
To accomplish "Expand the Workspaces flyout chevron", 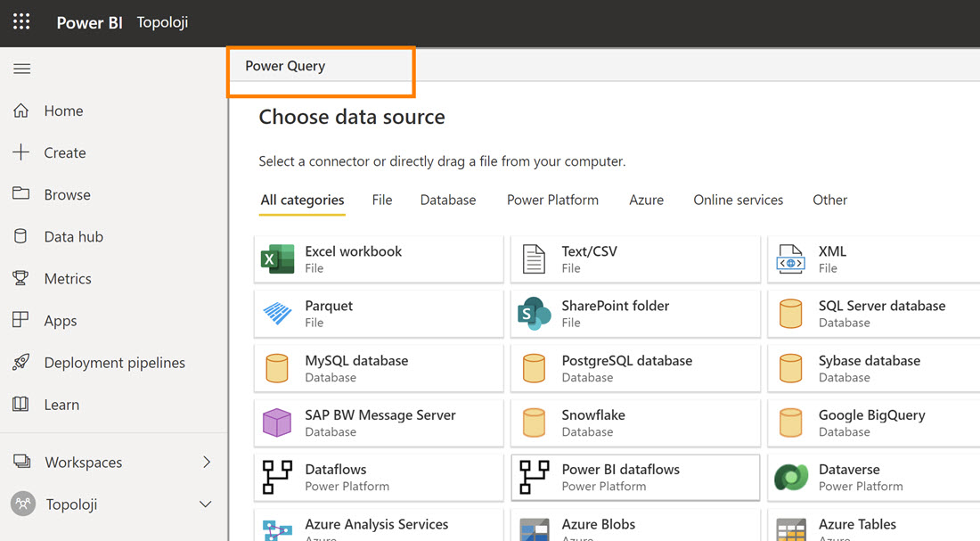I will pos(207,462).
